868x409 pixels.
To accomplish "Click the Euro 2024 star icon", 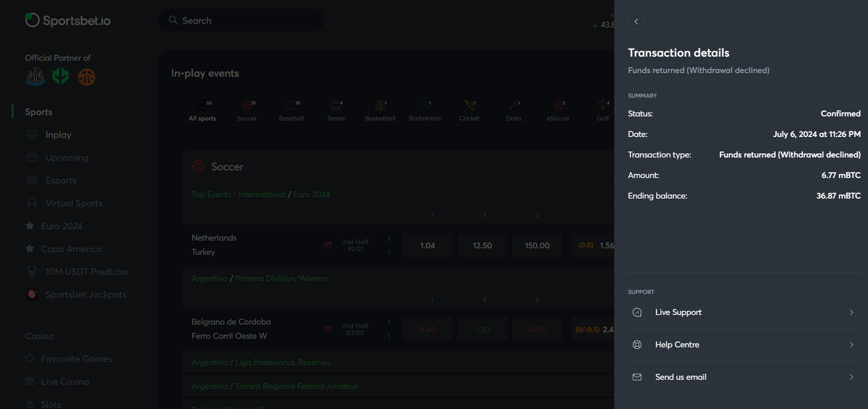I will (30, 225).
